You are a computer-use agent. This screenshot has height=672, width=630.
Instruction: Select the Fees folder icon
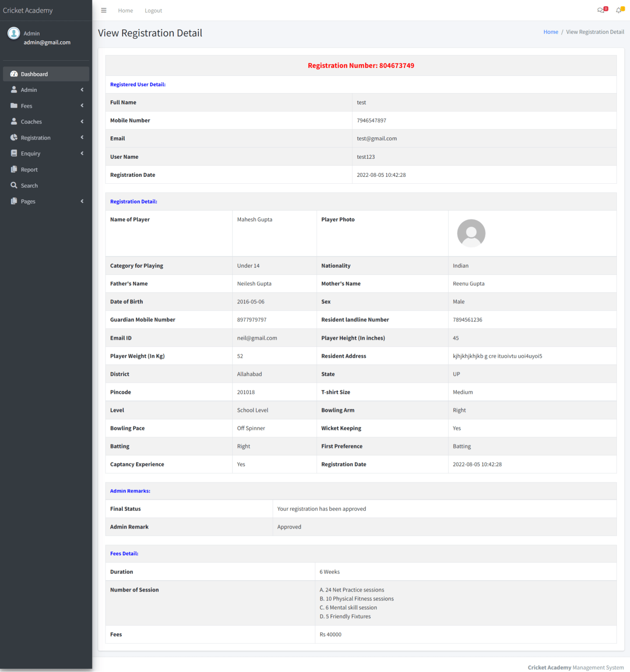click(x=14, y=105)
